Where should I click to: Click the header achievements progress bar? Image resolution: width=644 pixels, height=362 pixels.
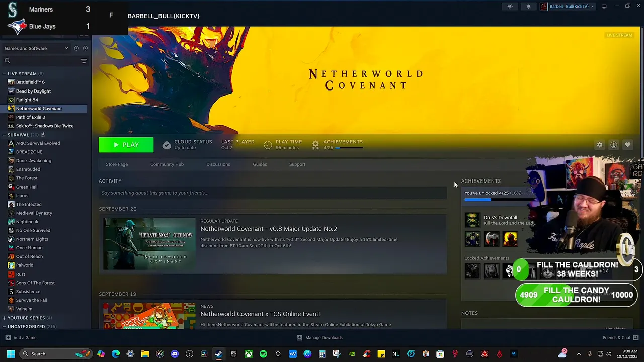(349, 148)
